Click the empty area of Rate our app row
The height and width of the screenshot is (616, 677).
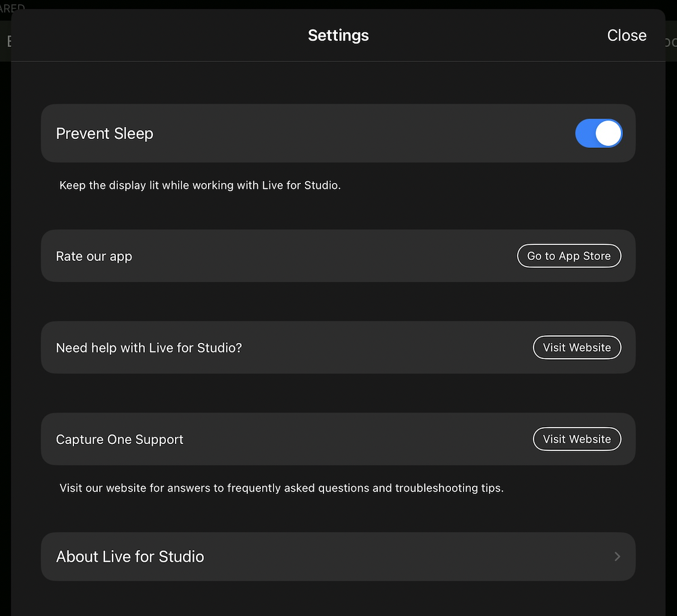click(x=325, y=256)
